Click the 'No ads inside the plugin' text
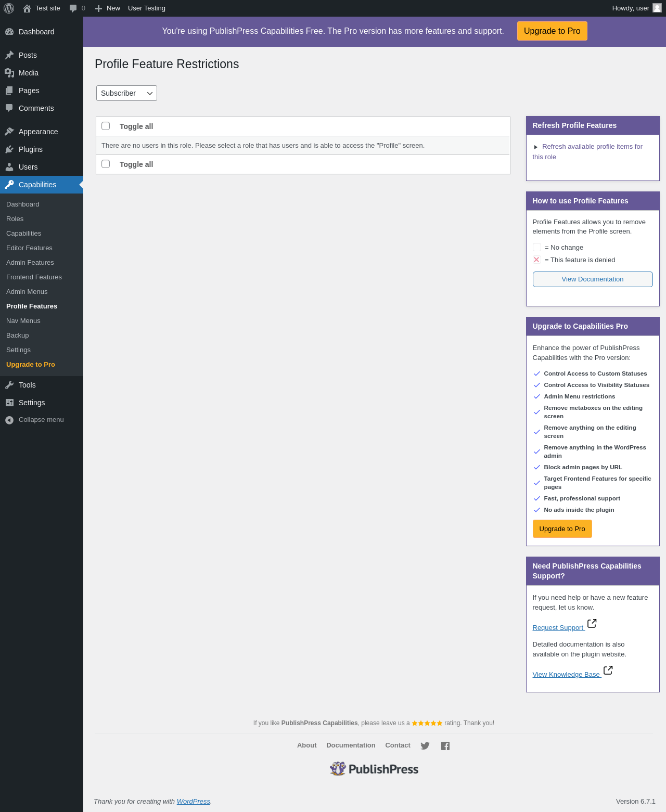 click(579, 510)
